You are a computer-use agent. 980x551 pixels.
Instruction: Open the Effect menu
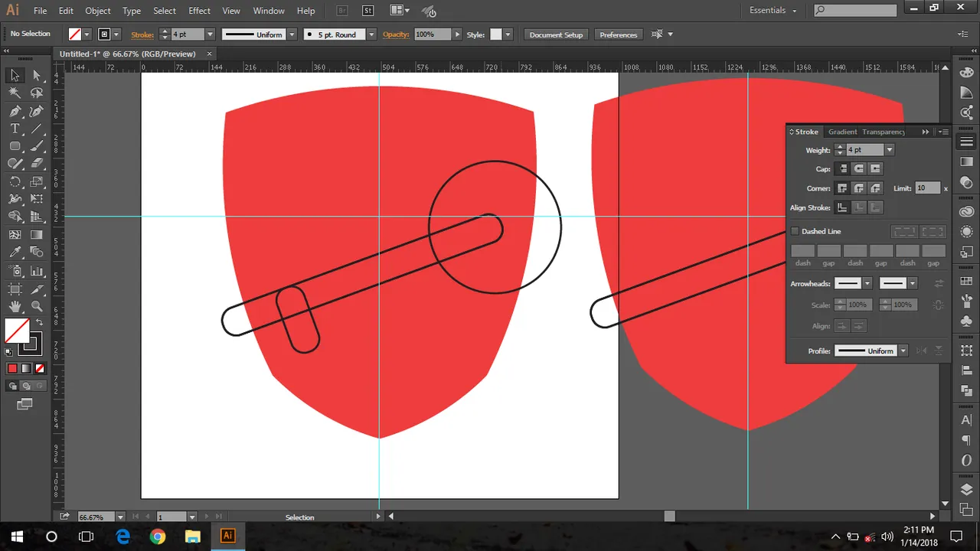pyautogui.click(x=199, y=11)
